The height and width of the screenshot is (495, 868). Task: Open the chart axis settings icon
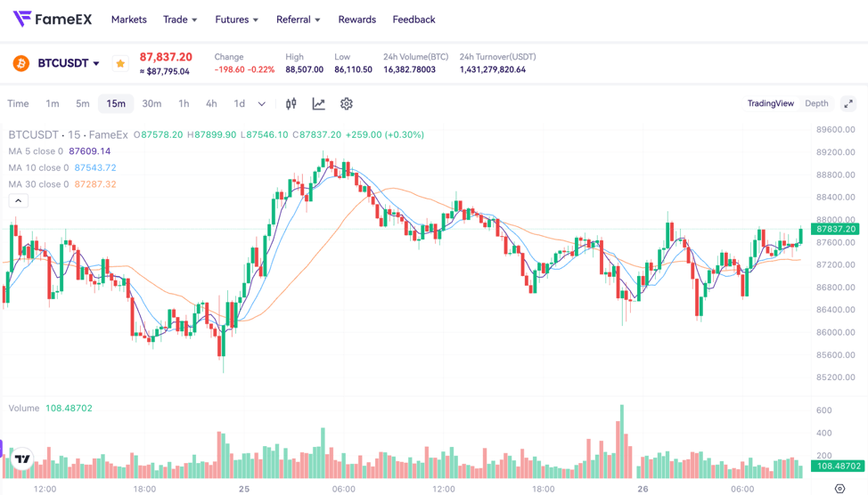click(839, 489)
